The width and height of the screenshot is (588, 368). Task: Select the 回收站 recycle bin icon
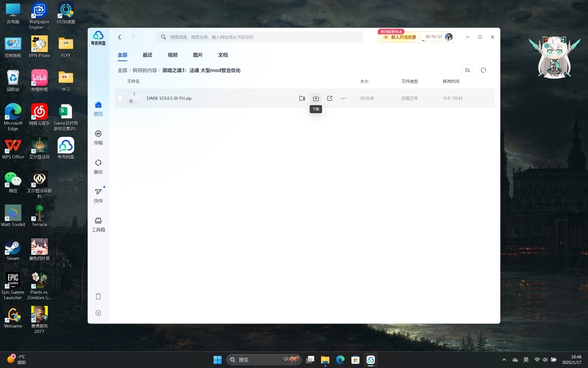pyautogui.click(x=13, y=80)
